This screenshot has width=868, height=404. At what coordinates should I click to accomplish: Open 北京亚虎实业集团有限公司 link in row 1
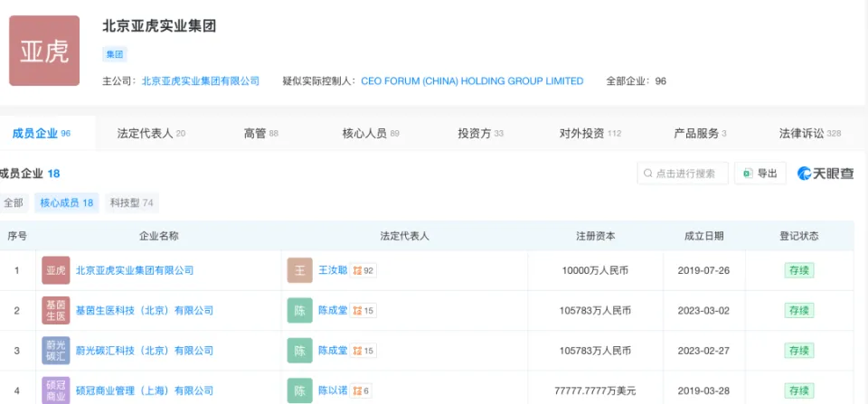point(135,270)
